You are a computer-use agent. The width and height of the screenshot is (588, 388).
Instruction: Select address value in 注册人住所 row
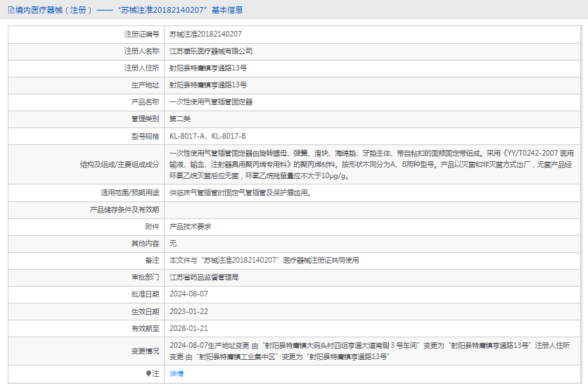coord(208,68)
